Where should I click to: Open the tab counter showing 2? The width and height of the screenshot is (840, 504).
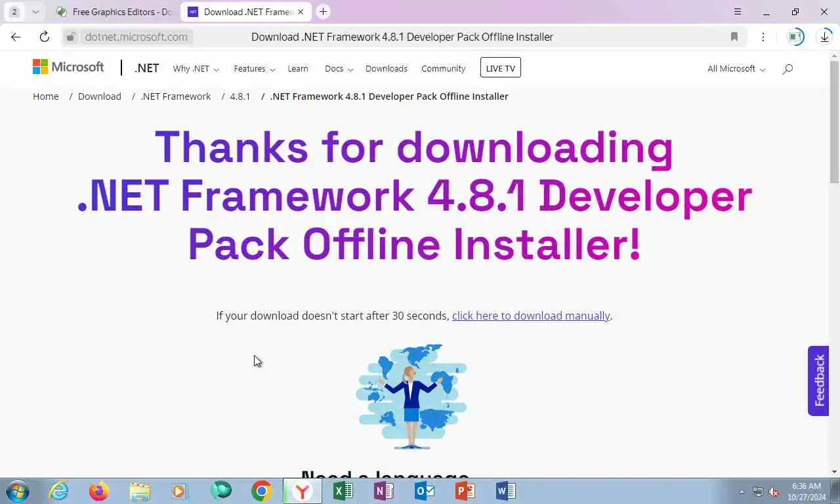14,12
